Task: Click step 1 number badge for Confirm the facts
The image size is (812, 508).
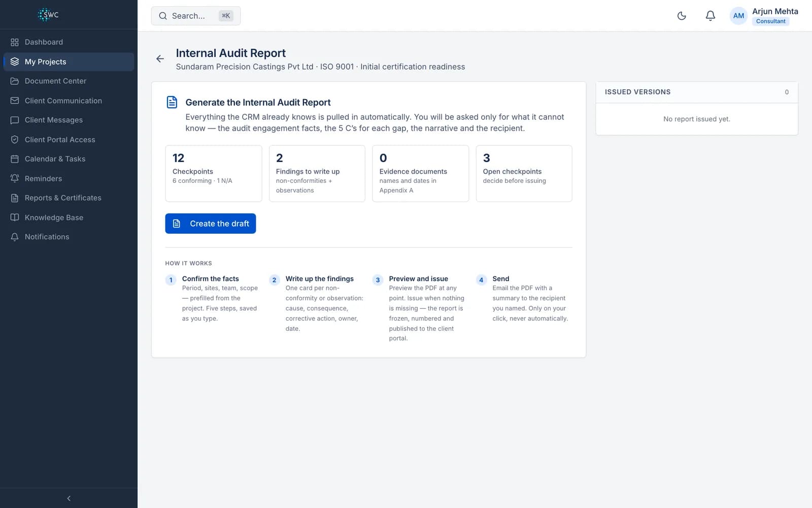Action: point(171,280)
